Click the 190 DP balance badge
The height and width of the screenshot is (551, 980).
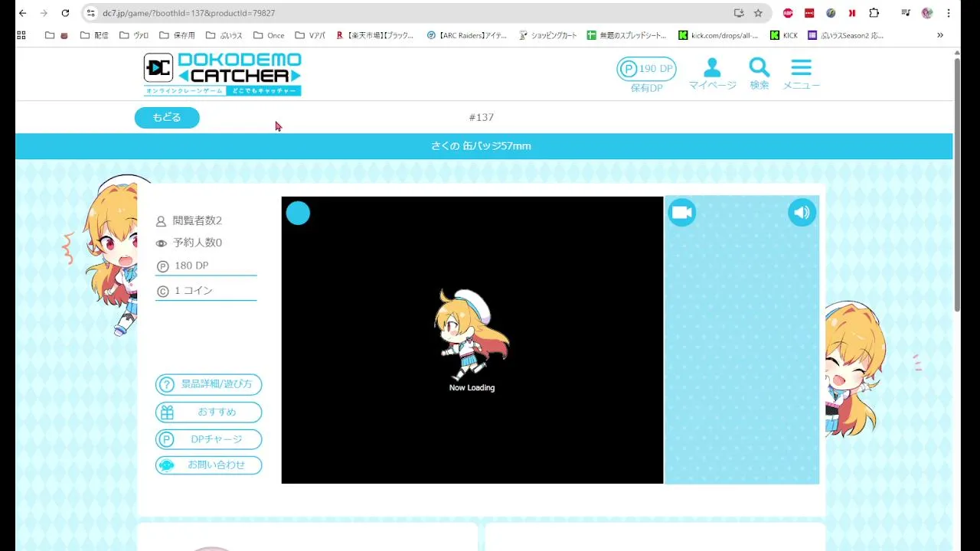[x=646, y=69]
